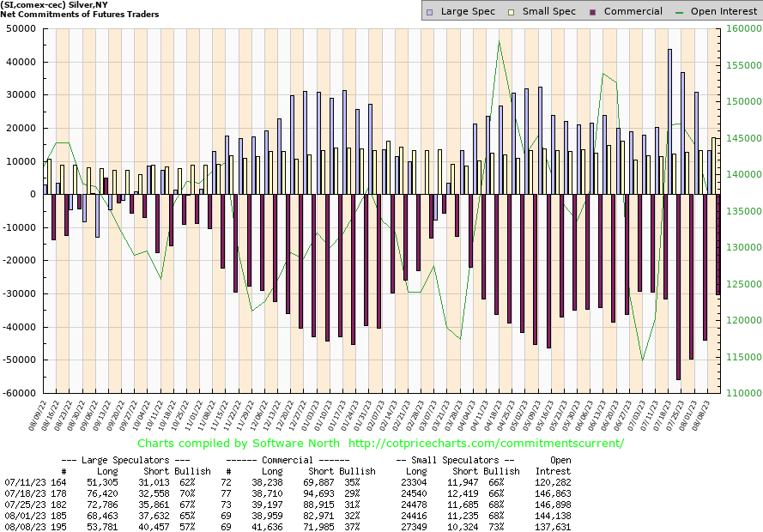Select the Commercial legend label
This screenshot has height=532, width=763.
633,11
